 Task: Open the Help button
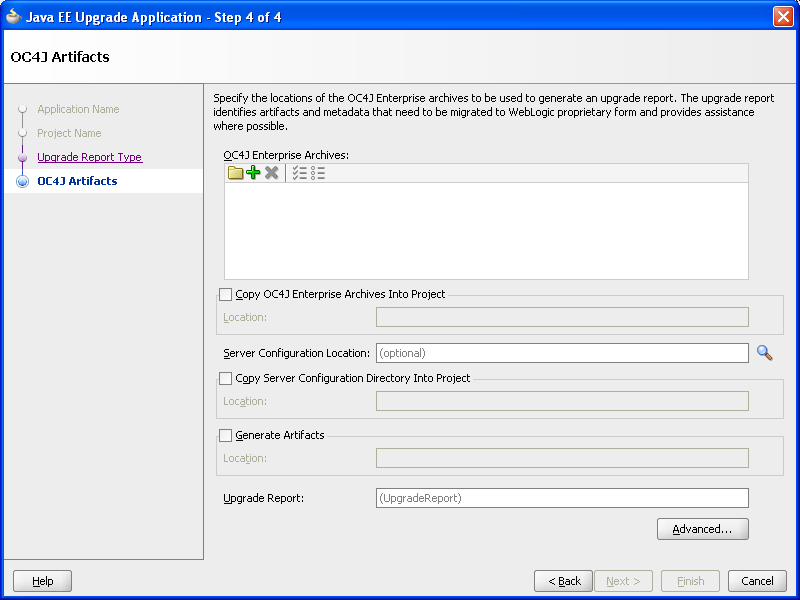(x=42, y=581)
